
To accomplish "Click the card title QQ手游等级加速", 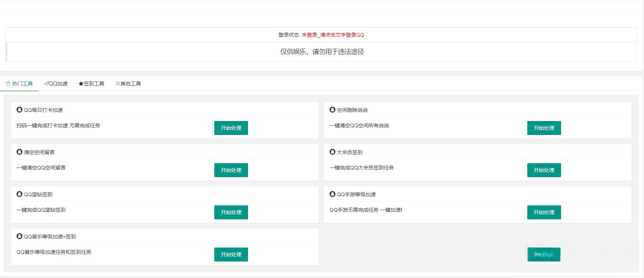I will tap(356, 194).
